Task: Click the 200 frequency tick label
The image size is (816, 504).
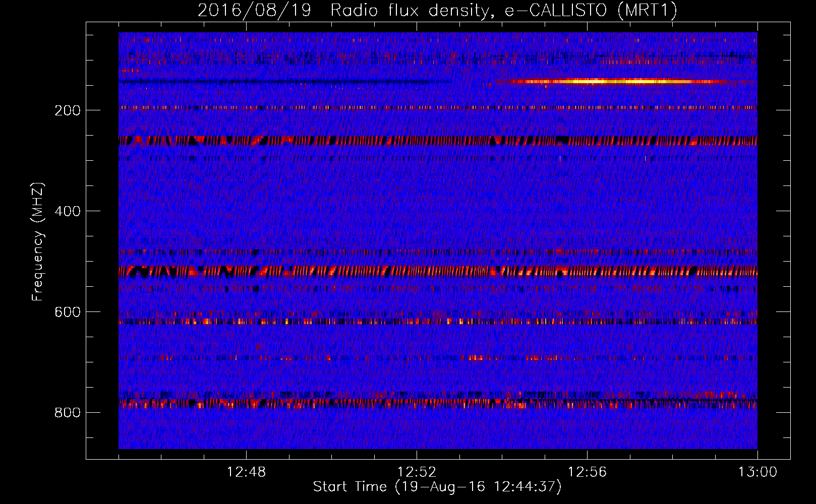Action: click(68, 110)
